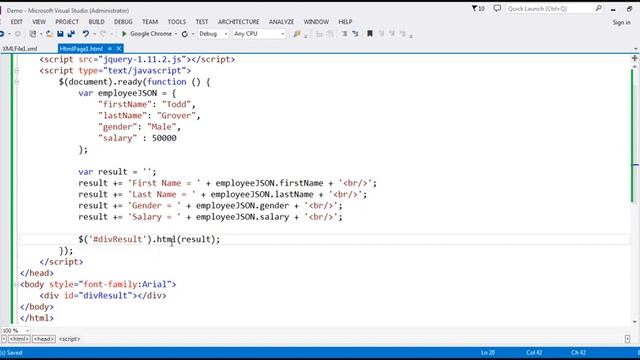Open the VIEW menu
This screenshot has height=360, width=640.
point(39,22)
